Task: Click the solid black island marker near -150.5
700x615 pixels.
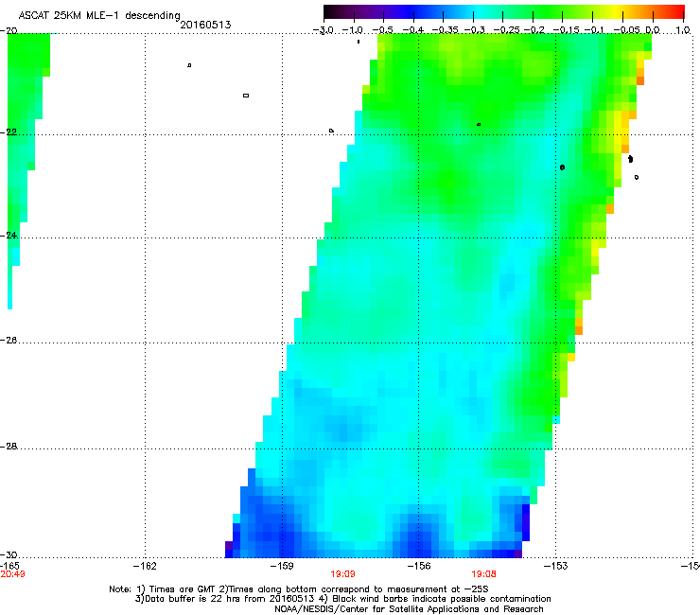Action: (x=630, y=159)
